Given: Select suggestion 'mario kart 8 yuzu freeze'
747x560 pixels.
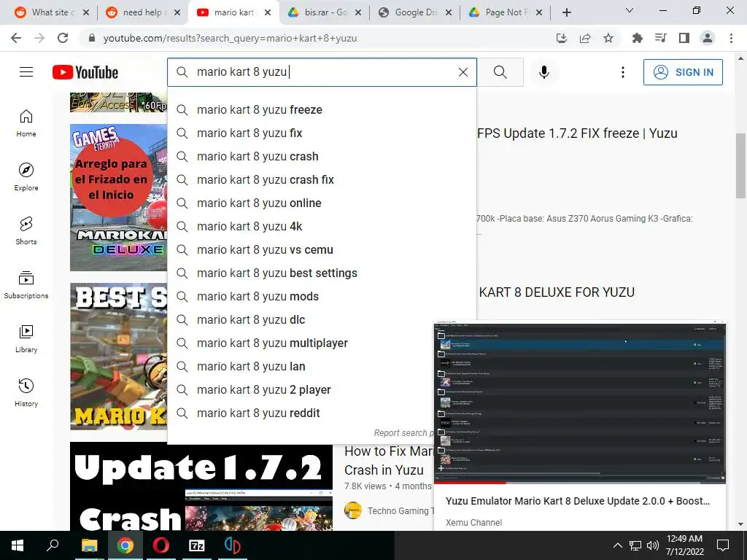Looking at the screenshot, I should [322, 109].
